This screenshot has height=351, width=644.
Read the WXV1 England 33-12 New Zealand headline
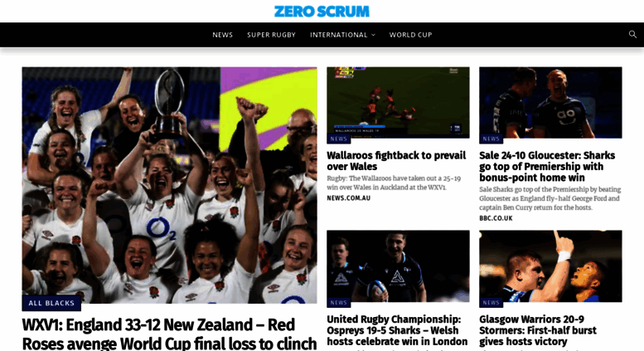[169, 334]
